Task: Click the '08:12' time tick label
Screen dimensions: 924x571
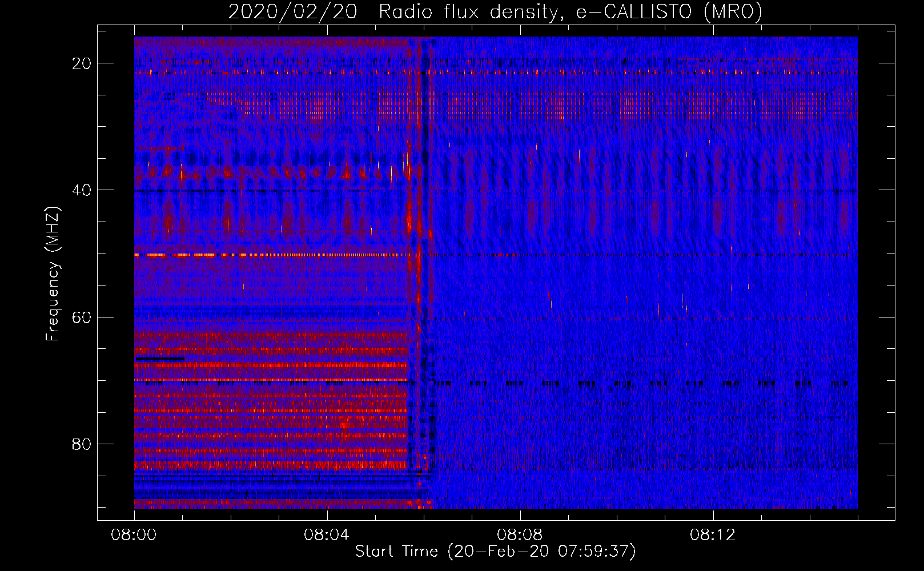Action: (713, 535)
